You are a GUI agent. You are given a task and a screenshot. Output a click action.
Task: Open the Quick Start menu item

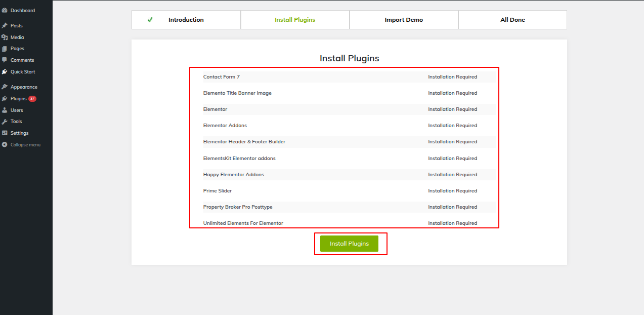(22, 72)
